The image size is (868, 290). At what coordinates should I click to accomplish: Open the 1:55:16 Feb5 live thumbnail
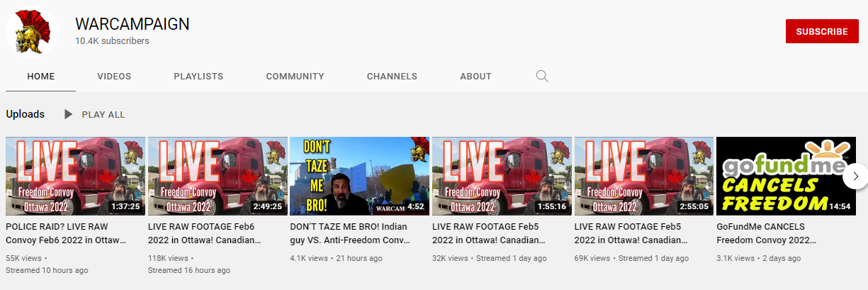pyautogui.click(x=502, y=176)
